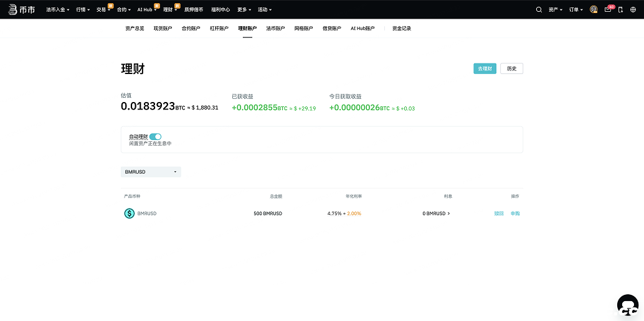The image size is (644, 321).
Task: Click the 4.75% + 2.00% rate value
Action: point(344,213)
